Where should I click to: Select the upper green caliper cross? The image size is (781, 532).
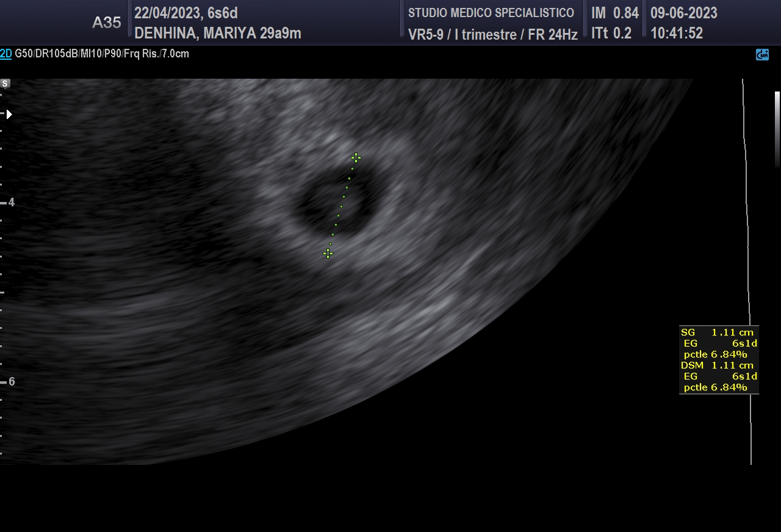tap(356, 158)
